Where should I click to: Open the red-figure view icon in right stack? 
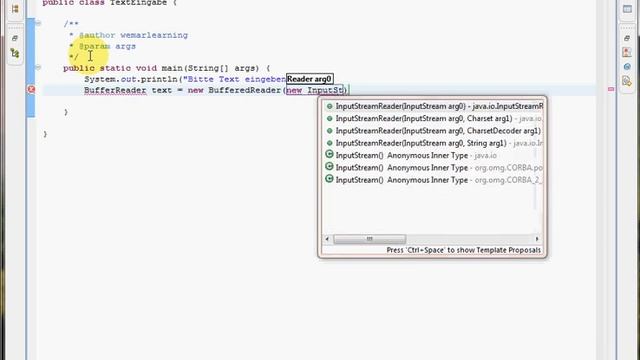coord(627,52)
